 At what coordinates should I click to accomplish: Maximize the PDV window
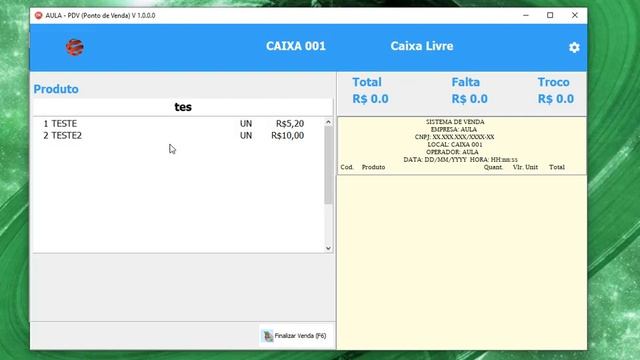550,16
